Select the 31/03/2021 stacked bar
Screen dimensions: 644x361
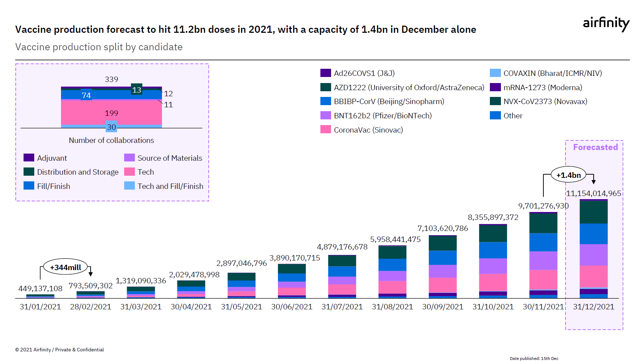point(141,293)
